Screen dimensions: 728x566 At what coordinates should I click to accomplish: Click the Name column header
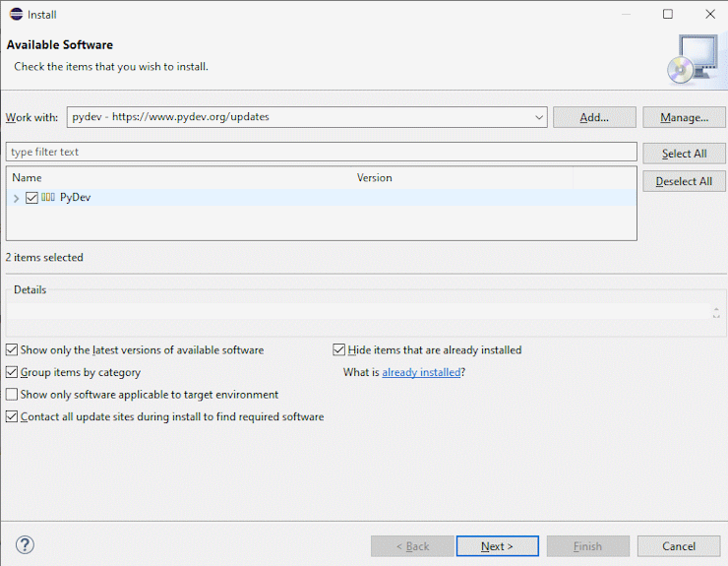point(27,177)
